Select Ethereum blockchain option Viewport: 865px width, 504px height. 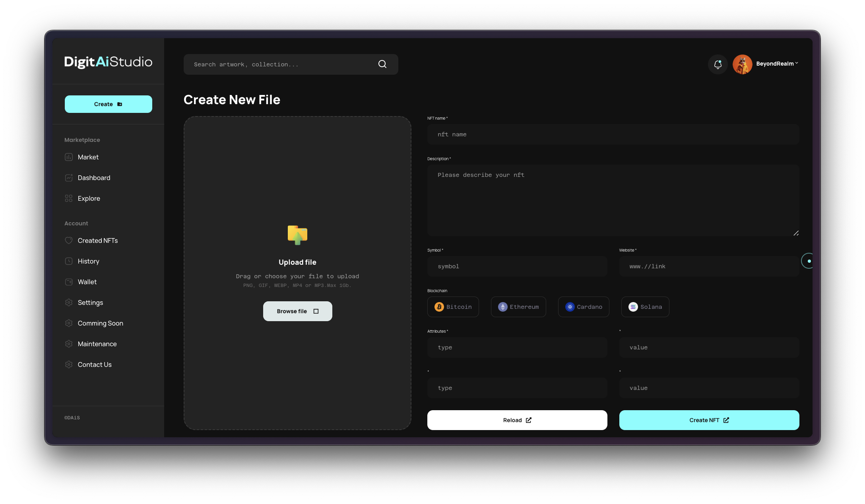tap(518, 307)
